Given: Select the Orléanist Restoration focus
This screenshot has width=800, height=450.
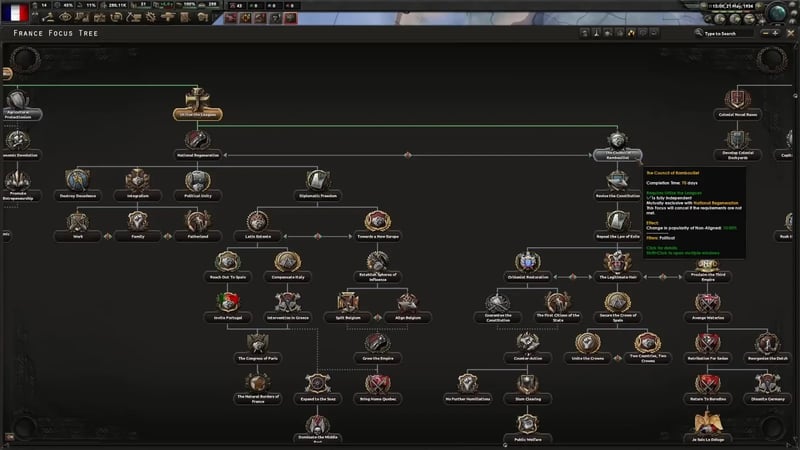Looking at the screenshot, I should (528, 267).
